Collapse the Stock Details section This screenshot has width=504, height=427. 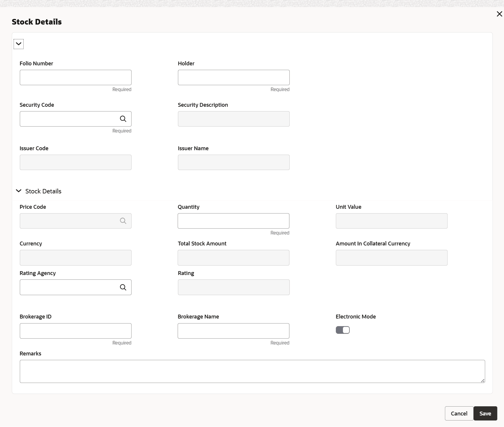[19, 191]
